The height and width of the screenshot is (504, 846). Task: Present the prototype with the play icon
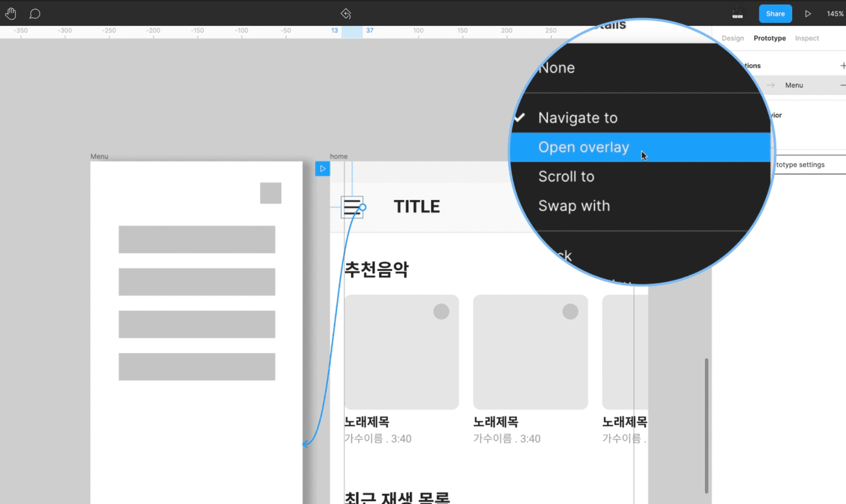(x=808, y=13)
